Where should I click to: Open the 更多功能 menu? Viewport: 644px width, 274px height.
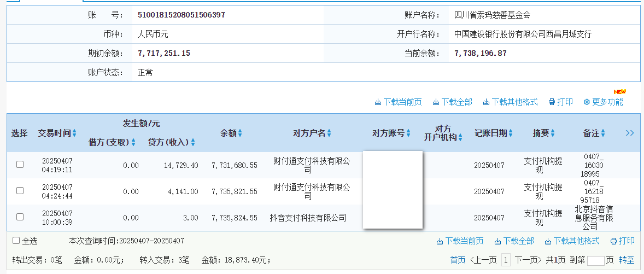tap(603, 102)
